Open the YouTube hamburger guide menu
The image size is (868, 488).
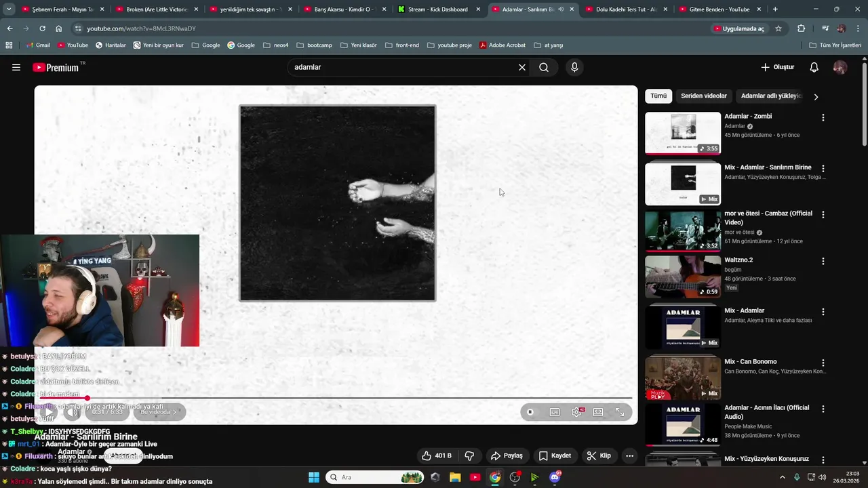[16, 67]
